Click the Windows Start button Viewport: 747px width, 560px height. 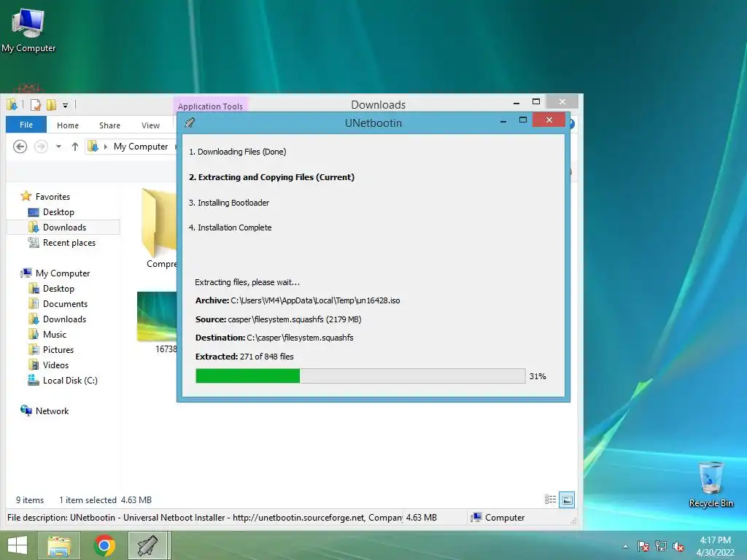point(18,545)
